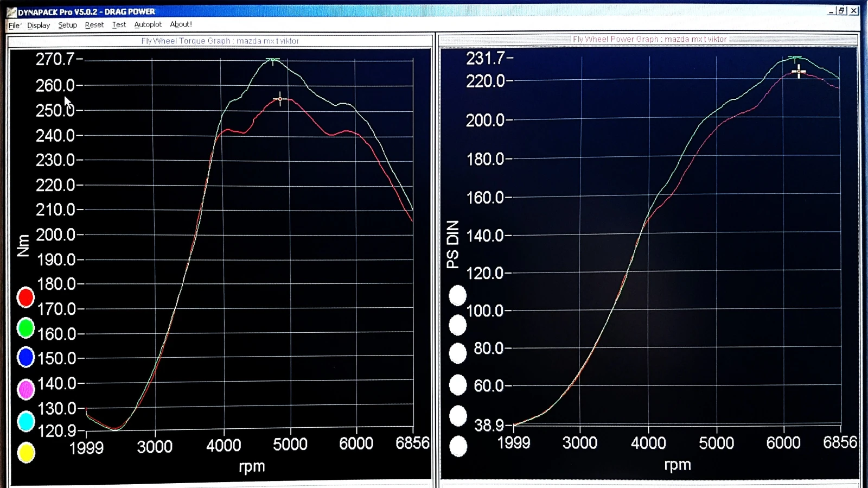The width and height of the screenshot is (868, 488).
Task: Click the 38.9 minimum power value
Action: point(489,425)
